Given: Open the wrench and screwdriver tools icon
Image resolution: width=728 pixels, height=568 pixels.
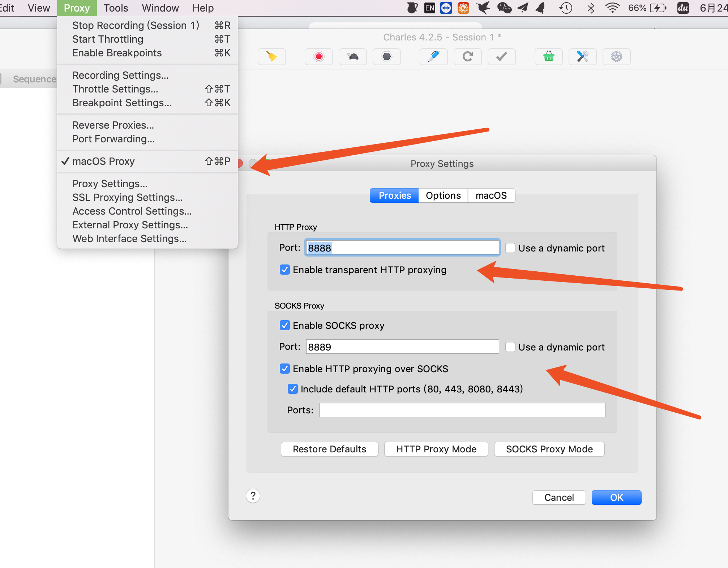Looking at the screenshot, I should point(583,57).
